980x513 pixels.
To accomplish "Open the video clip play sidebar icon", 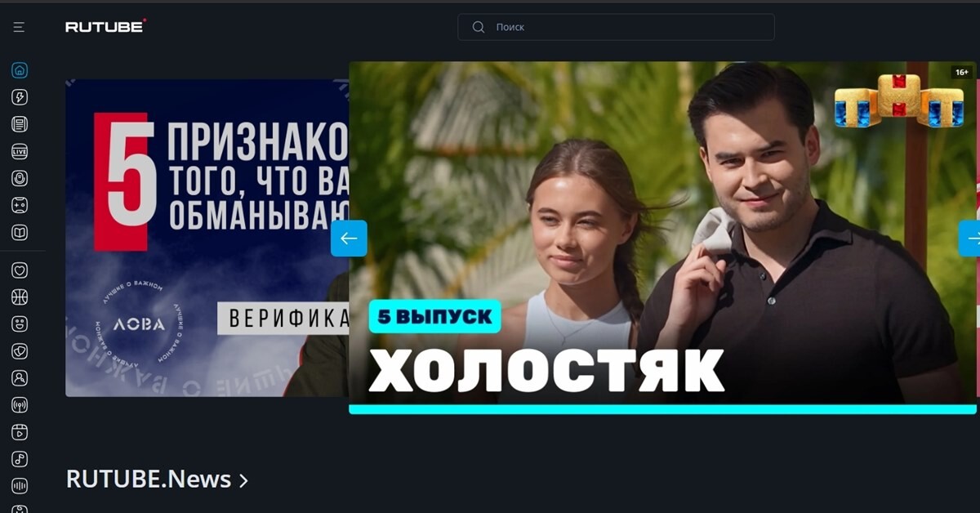I will (x=20, y=432).
